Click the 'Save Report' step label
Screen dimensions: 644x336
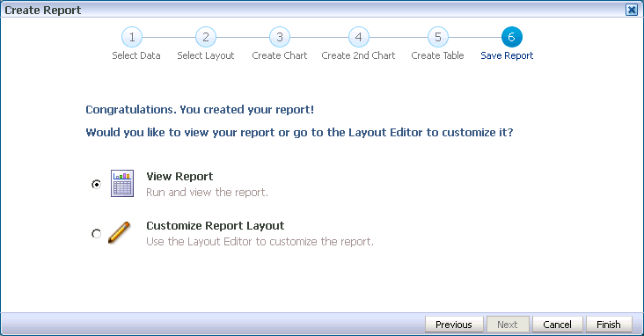tap(507, 55)
